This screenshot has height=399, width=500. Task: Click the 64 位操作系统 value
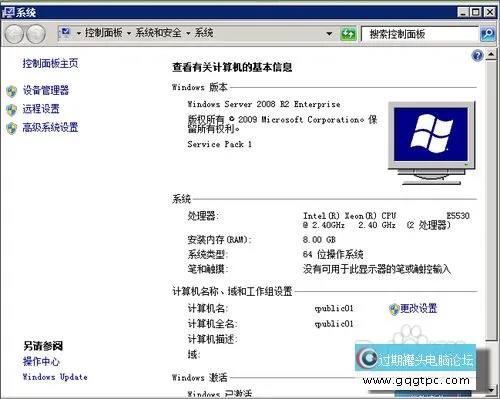(x=333, y=254)
